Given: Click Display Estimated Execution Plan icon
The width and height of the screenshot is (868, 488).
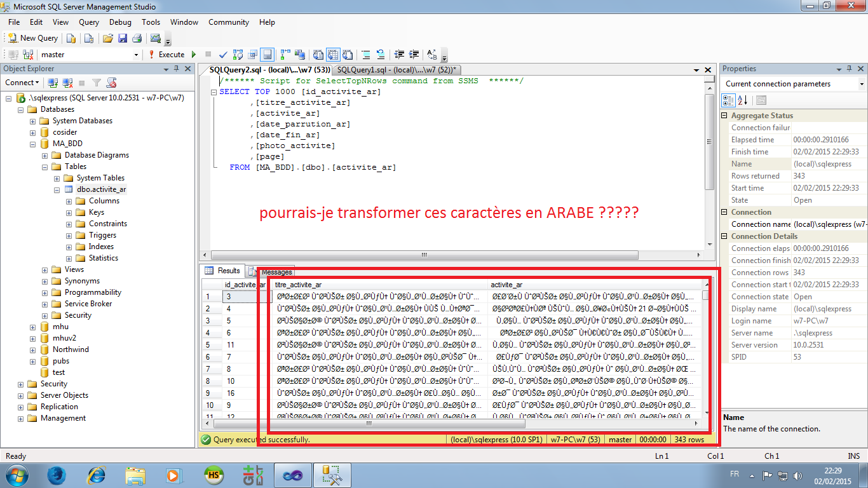Looking at the screenshot, I should [238, 55].
